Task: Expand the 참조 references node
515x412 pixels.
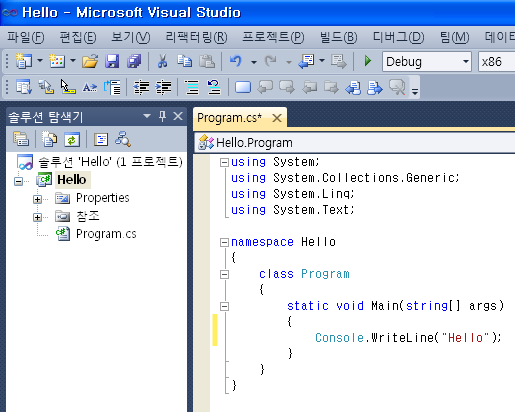Action: (x=37, y=217)
